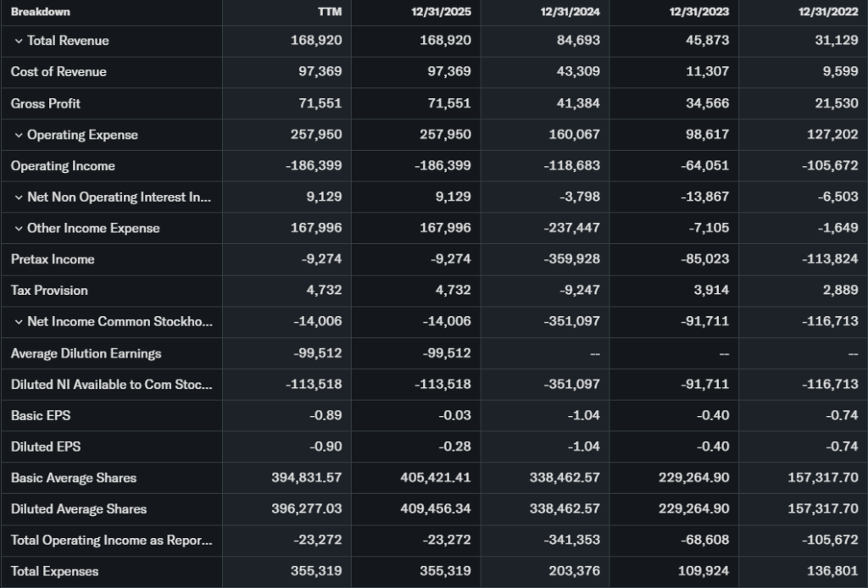This screenshot has height=588, width=868.
Task: Click the Tax Provision row label
Action: click(x=49, y=291)
